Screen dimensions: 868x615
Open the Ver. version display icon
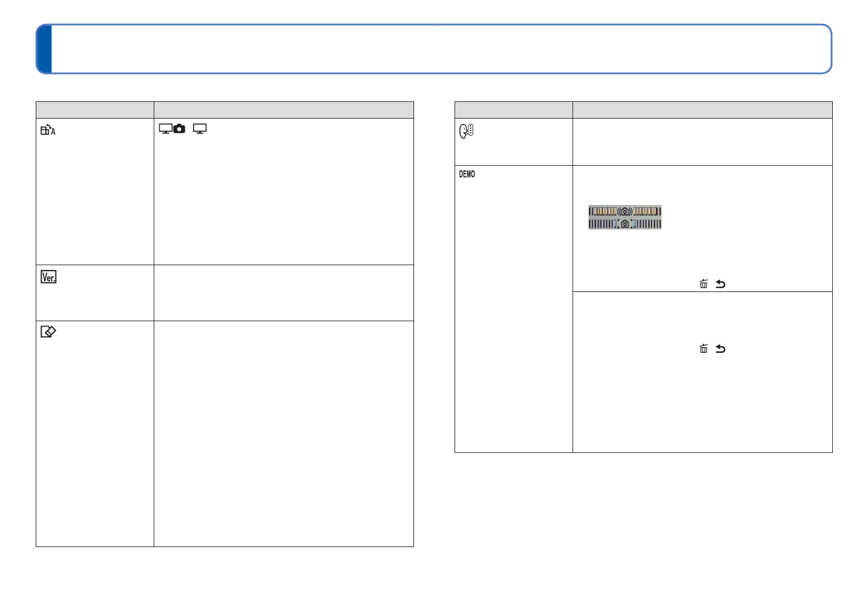pos(48,277)
